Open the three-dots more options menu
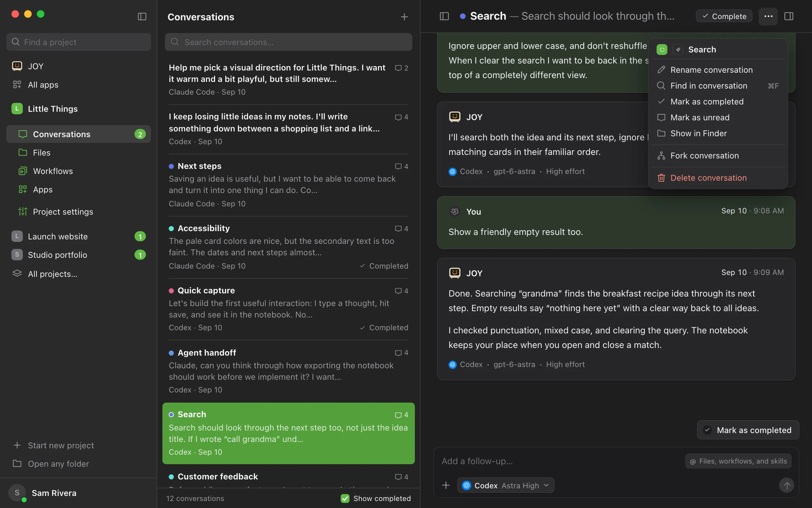812x508 pixels. pos(768,16)
